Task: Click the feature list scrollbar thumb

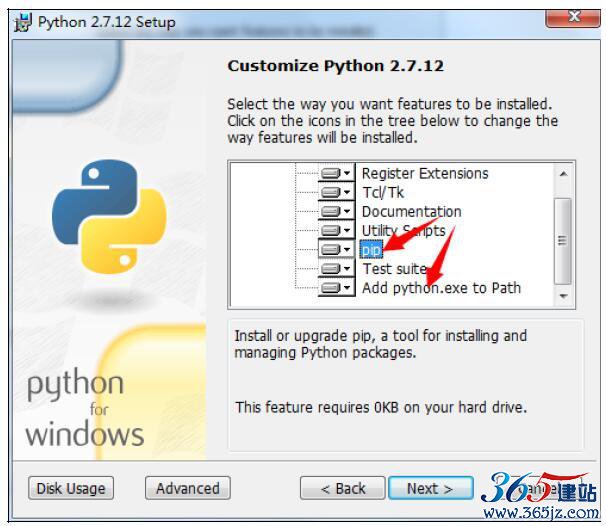Action: [x=563, y=241]
